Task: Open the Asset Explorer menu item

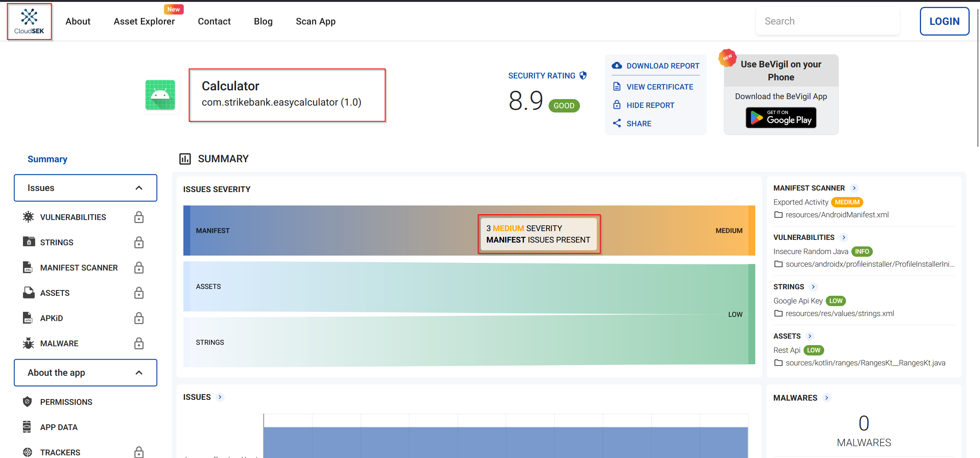Action: coord(144,21)
